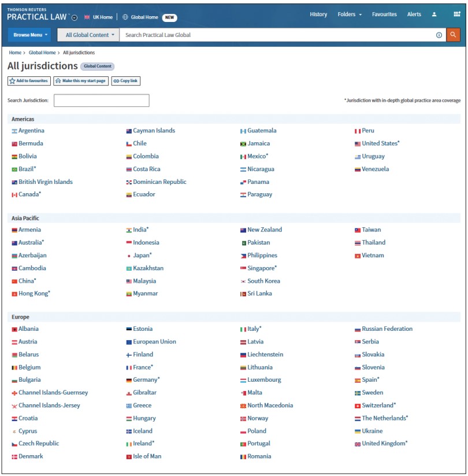Open the History menu item

click(x=318, y=14)
